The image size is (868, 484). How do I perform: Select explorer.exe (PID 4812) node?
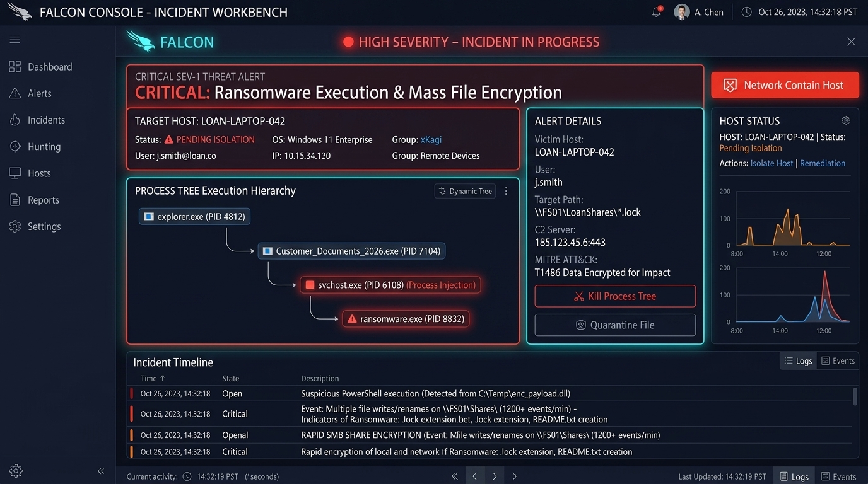(194, 217)
